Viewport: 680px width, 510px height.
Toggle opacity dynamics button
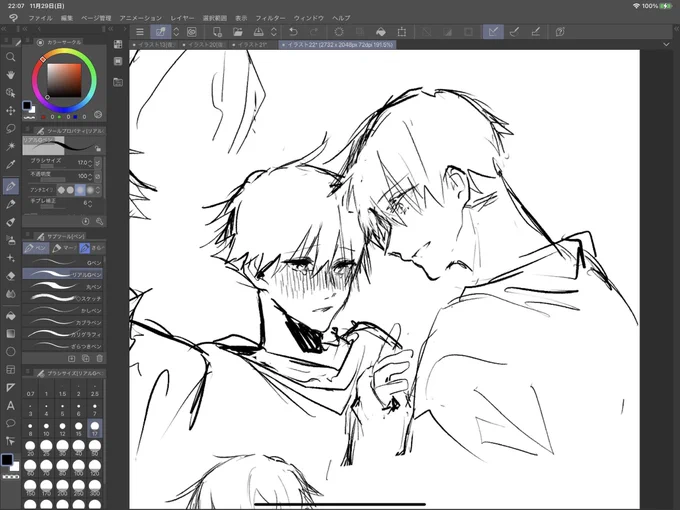click(x=98, y=176)
